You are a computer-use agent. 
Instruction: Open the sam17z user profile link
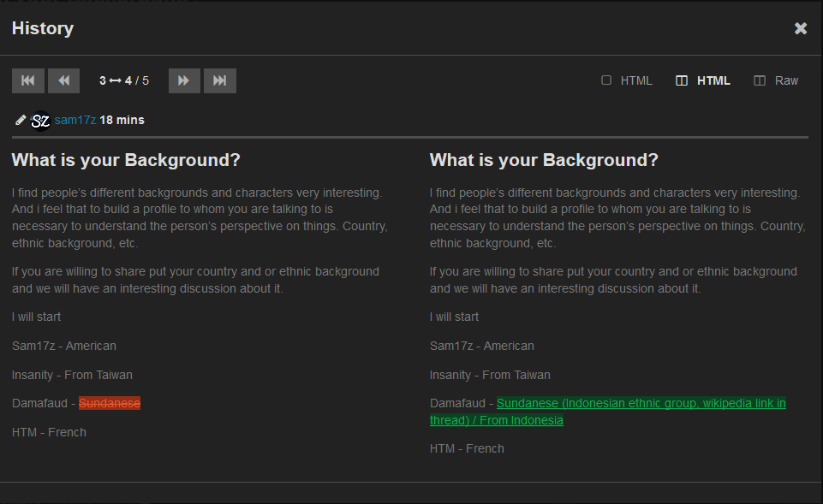(75, 121)
